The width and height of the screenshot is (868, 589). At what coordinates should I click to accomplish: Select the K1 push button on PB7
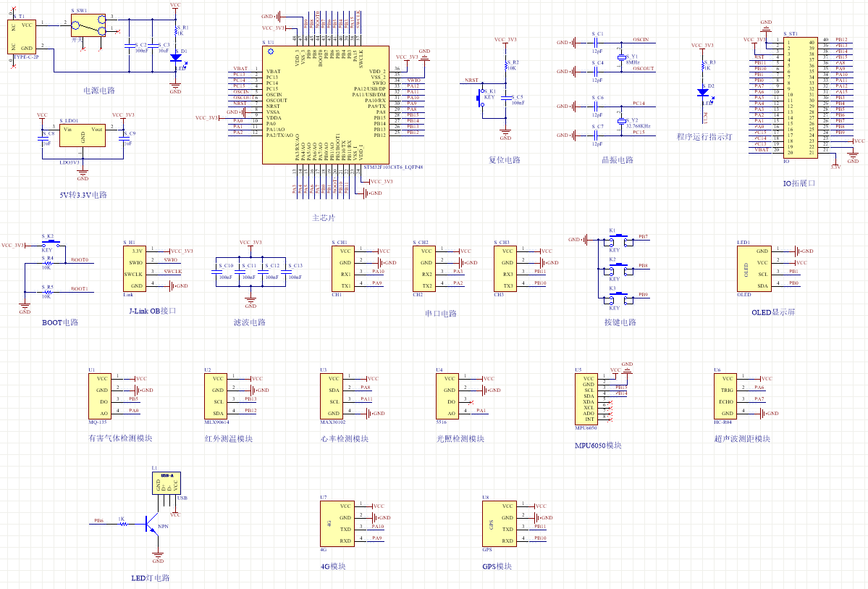click(x=620, y=240)
